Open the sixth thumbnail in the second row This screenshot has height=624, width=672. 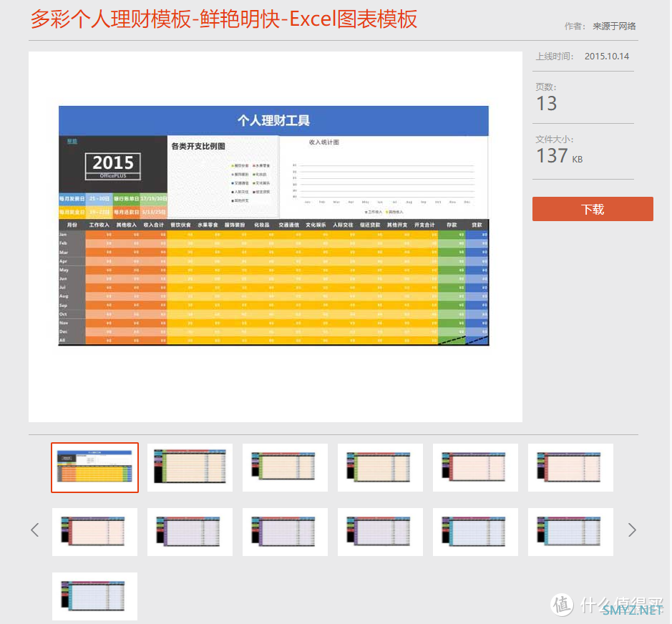(570, 532)
